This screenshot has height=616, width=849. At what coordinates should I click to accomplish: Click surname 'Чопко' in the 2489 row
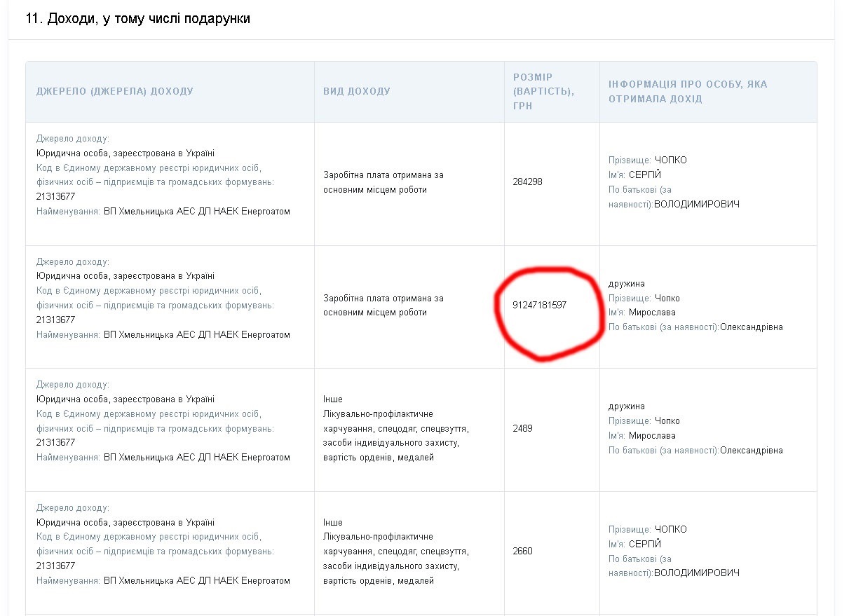667,421
